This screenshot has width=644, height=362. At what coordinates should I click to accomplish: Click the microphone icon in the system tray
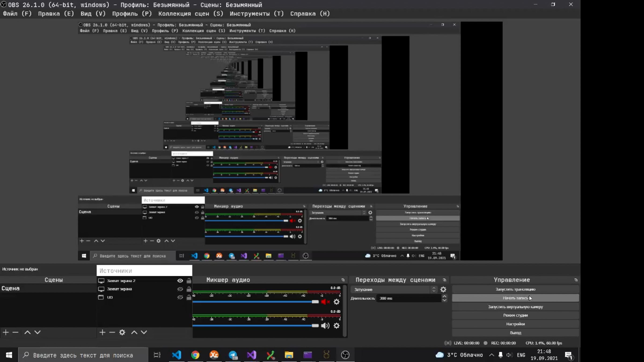click(x=500, y=355)
